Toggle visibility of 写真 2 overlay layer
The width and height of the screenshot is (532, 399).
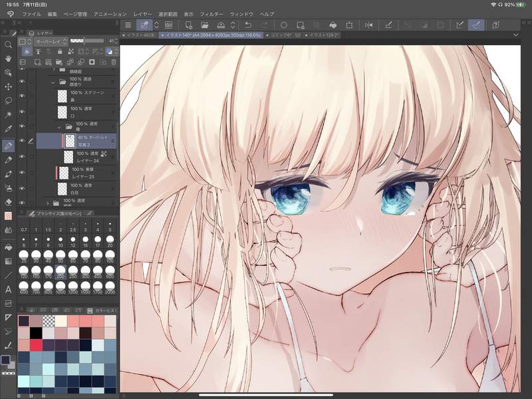click(22, 140)
